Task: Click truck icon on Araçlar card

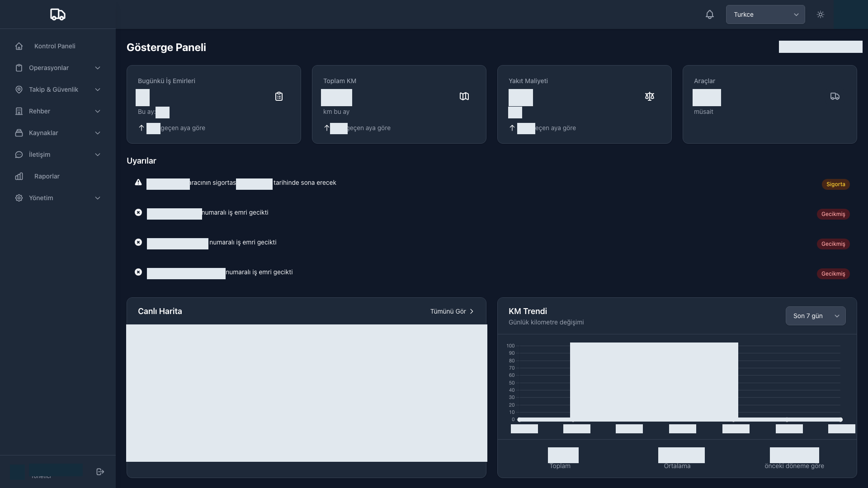Action: click(835, 96)
